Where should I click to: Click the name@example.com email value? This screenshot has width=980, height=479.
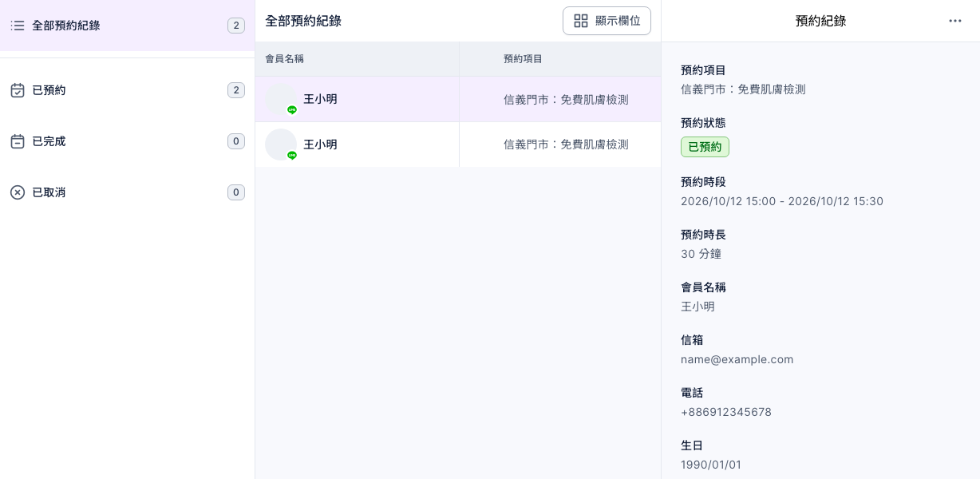click(737, 359)
